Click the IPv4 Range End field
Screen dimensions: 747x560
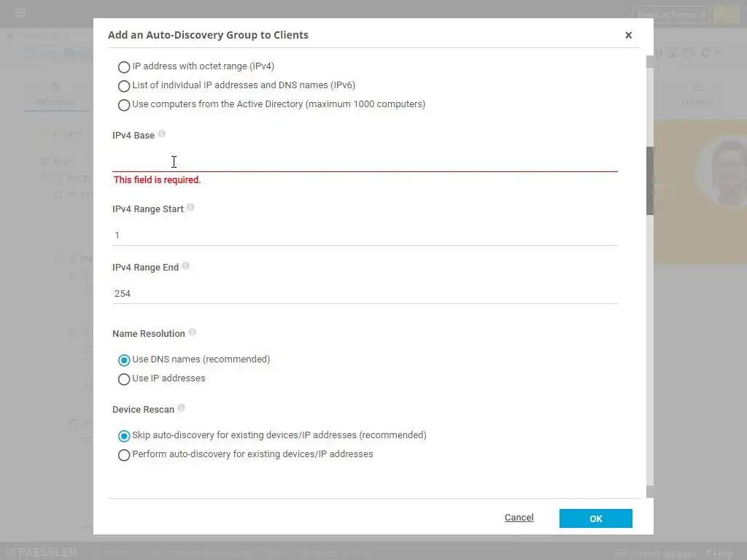click(x=365, y=293)
